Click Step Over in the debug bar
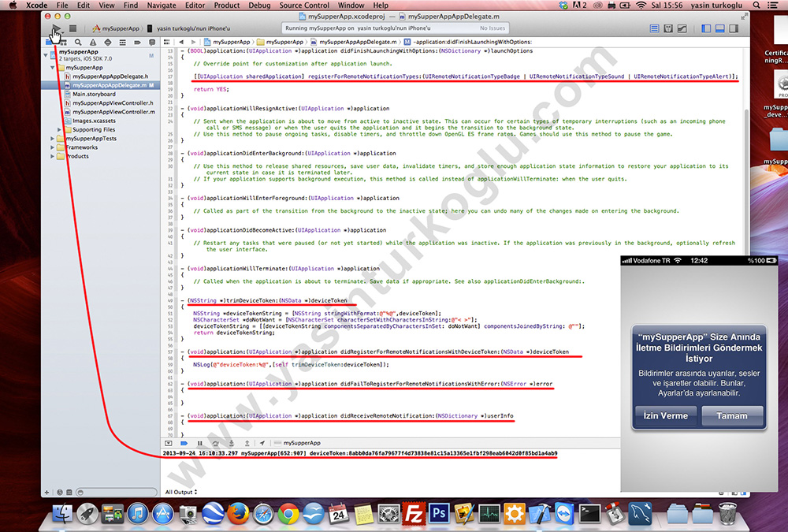 [215, 443]
